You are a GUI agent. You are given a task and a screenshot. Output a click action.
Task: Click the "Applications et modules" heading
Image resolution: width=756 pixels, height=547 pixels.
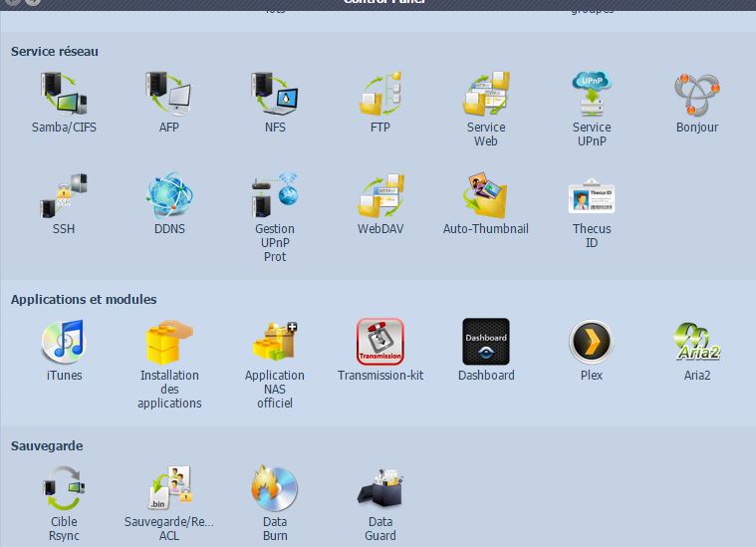[x=84, y=300]
